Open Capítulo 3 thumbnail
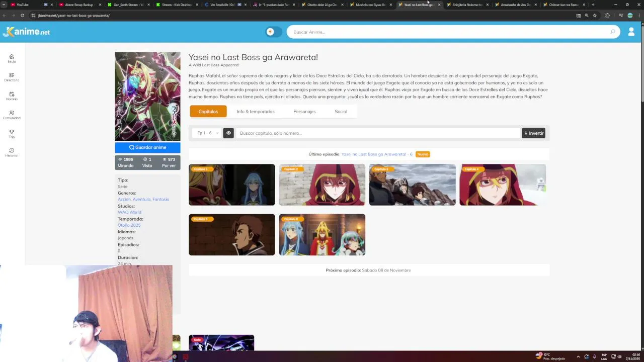Screen dimensions: 644x362 tap(413, 185)
